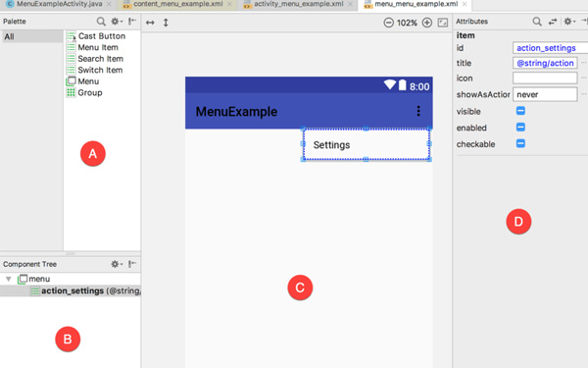The width and height of the screenshot is (588, 368).
Task: Open Palette gear settings menu
Action: coord(117,22)
